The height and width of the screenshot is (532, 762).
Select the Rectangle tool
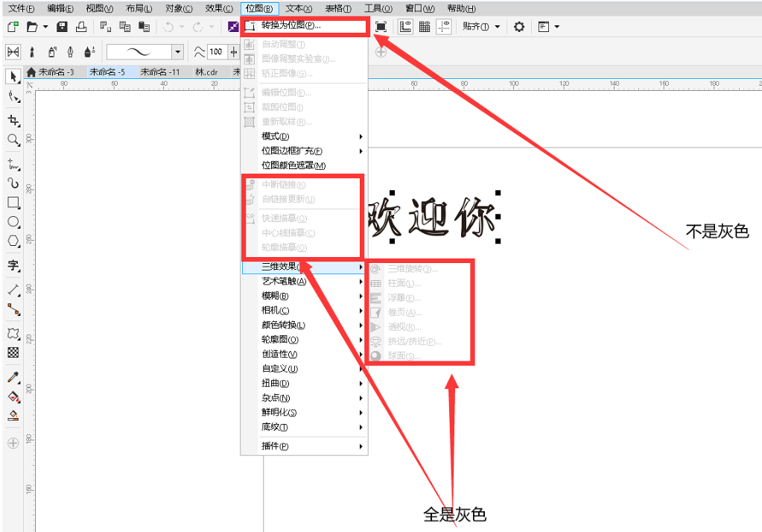[x=12, y=202]
